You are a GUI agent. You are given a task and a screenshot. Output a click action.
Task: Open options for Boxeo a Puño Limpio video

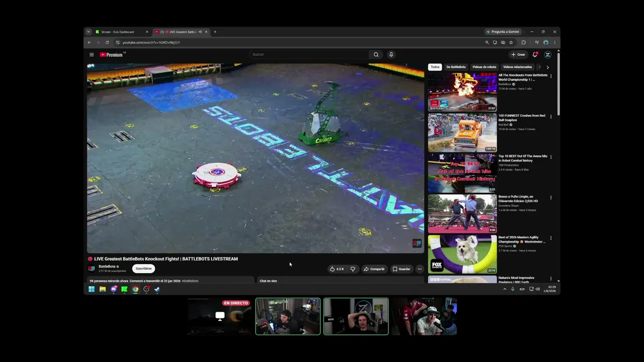pyautogui.click(x=551, y=198)
